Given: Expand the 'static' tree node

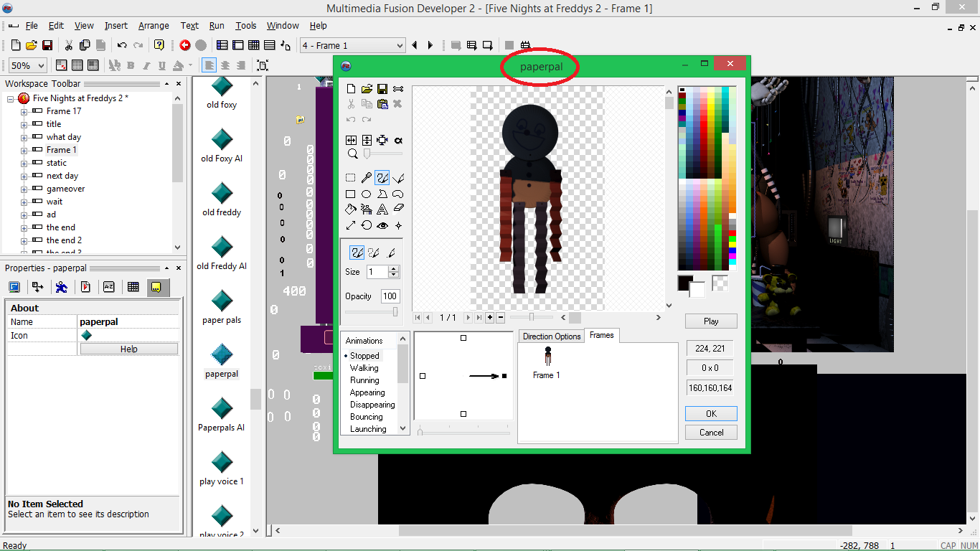Looking at the screenshot, I should coord(24,163).
